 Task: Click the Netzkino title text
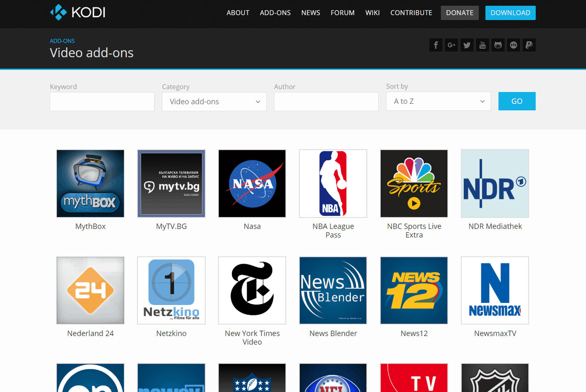click(x=171, y=333)
